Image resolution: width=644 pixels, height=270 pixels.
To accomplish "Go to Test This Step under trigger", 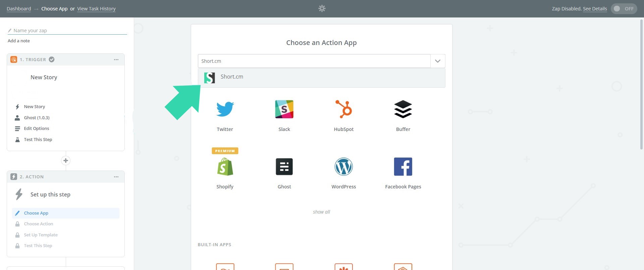I will click(38, 140).
